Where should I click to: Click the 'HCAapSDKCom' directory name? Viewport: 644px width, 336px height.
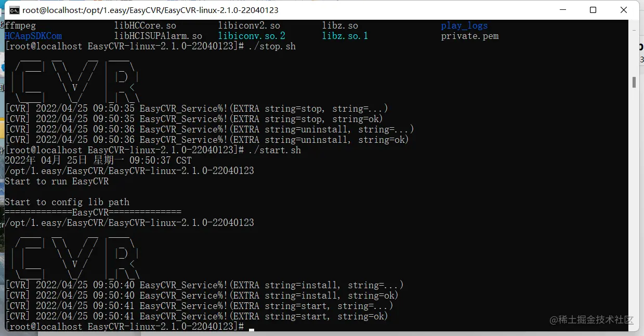(33, 36)
